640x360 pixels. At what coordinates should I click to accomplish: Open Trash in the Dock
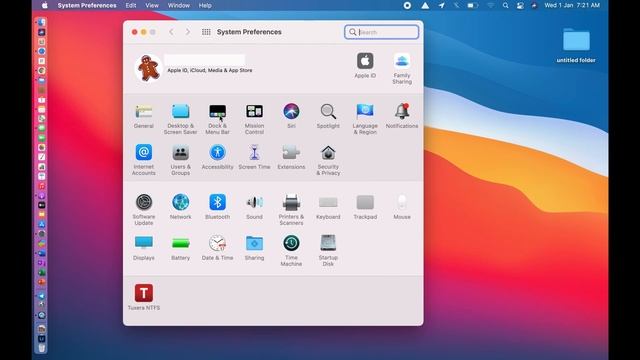click(x=42, y=348)
